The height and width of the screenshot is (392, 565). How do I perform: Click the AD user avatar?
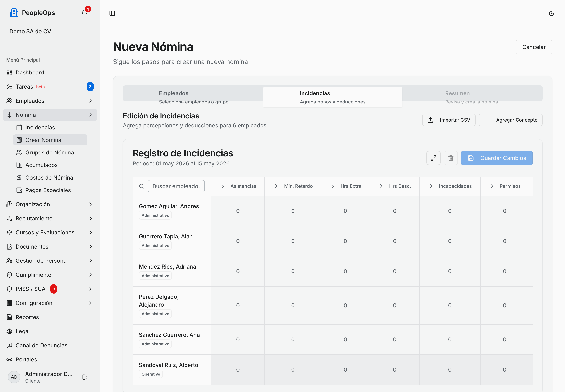[14, 377]
